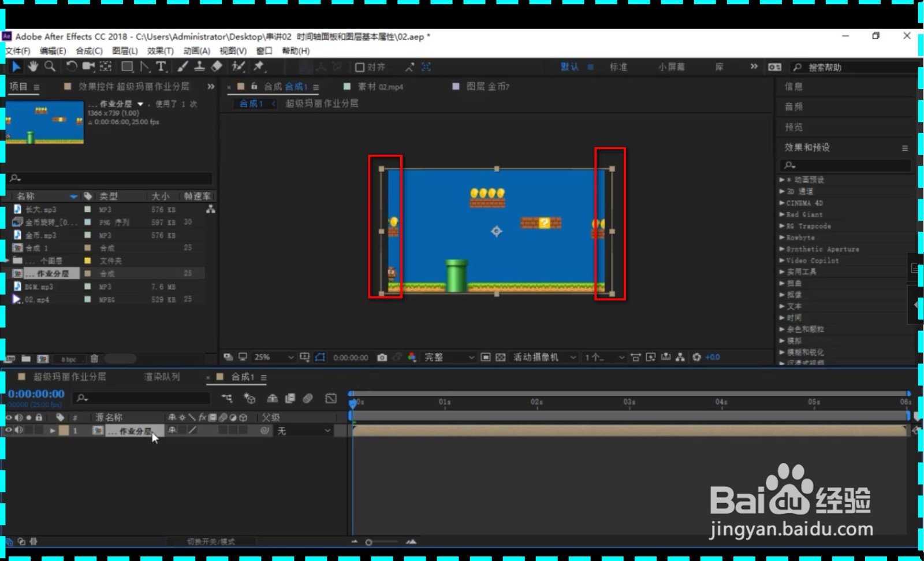Click the tan label color swatch of layer 1
Image resolution: width=924 pixels, height=561 pixels.
[x=64, y=430]
